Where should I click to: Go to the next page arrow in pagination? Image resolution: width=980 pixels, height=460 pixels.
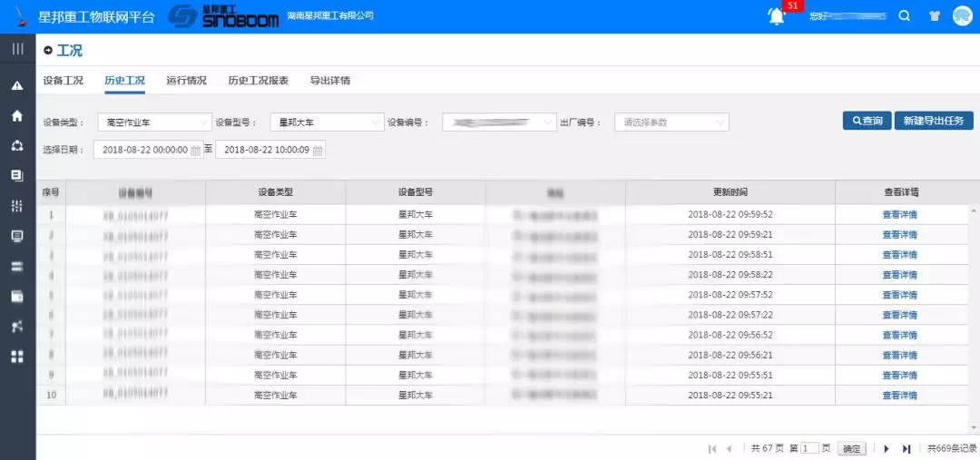(x=887, y=448)
